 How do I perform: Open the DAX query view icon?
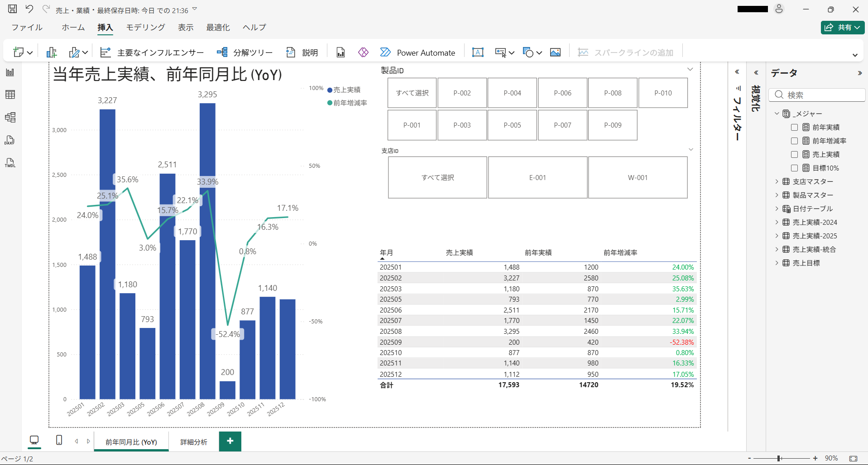(x=10, y=140)
